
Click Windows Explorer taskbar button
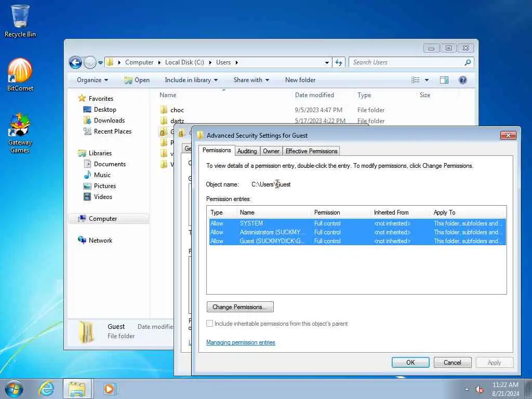tap(77, 389)
